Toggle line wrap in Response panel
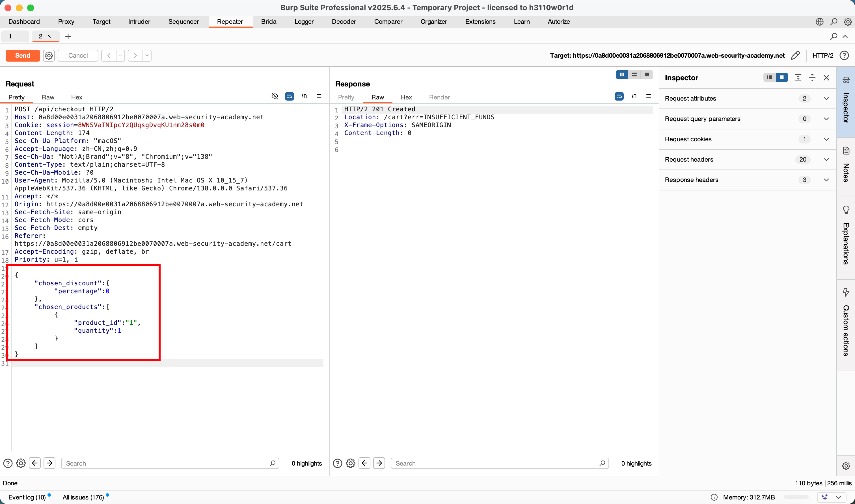Screen dimensions: 855x504 point(619,96)
